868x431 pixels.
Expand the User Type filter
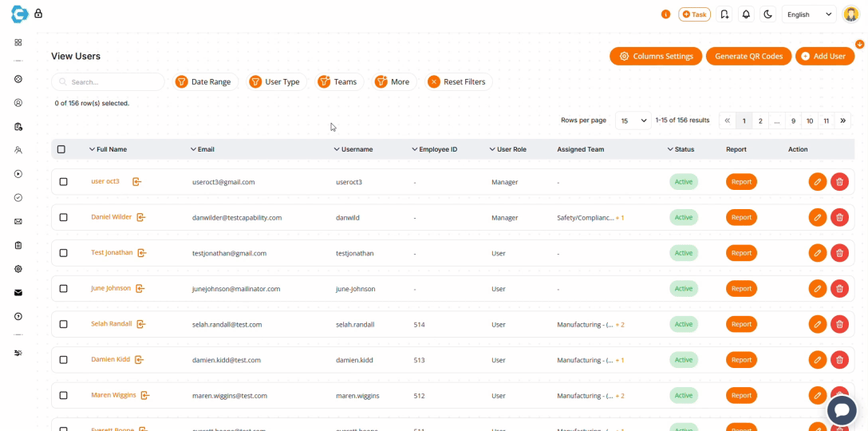click(x=274, y=81)
